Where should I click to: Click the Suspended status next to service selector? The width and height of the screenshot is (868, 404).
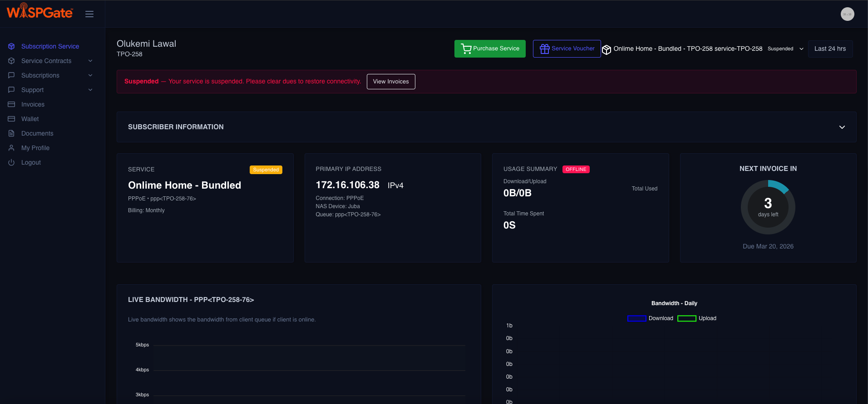780,49
